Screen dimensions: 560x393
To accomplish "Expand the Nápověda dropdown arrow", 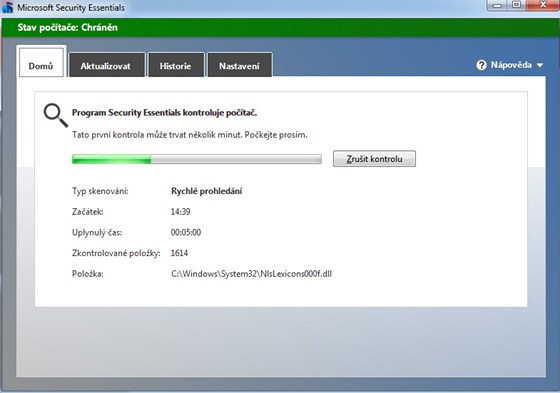I will tap(540, 65).
